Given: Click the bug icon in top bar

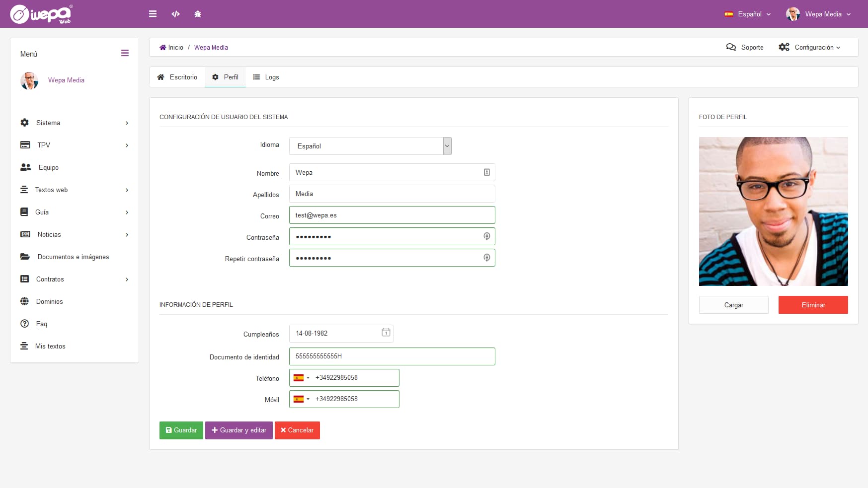Looking at the screenshot, I should pos(198,14).
